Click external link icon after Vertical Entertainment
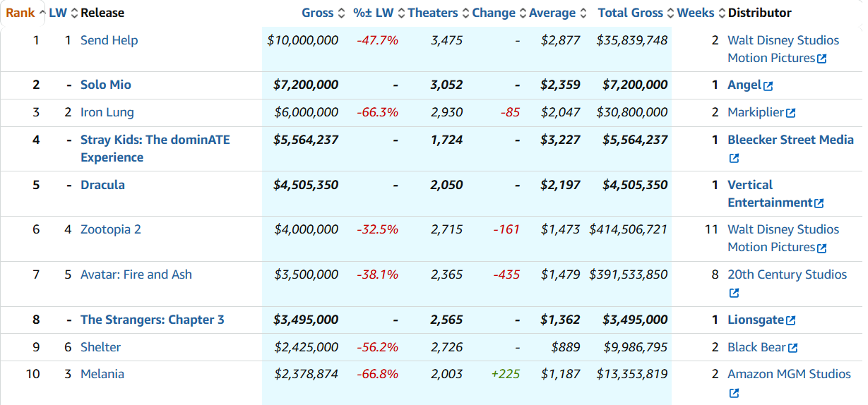Viewport: 868px width, 405px height. click(819, 204)
